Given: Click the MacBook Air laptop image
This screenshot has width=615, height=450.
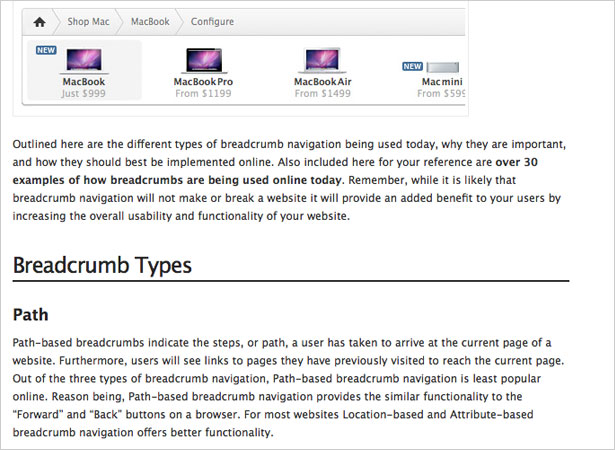Looking at the screenshot, I should pos(322,60).
